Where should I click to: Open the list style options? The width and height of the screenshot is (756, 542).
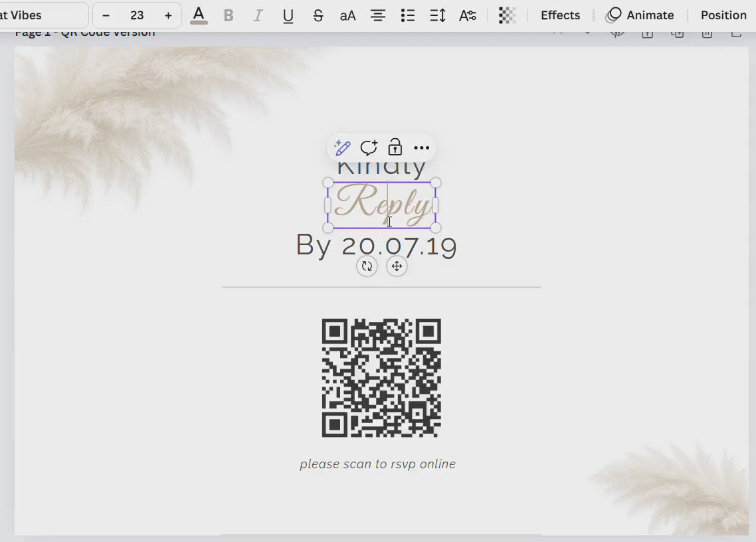408,15
